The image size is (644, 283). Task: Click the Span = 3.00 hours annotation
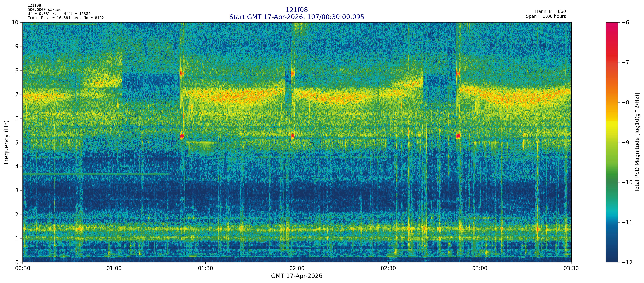click(546, 16)
